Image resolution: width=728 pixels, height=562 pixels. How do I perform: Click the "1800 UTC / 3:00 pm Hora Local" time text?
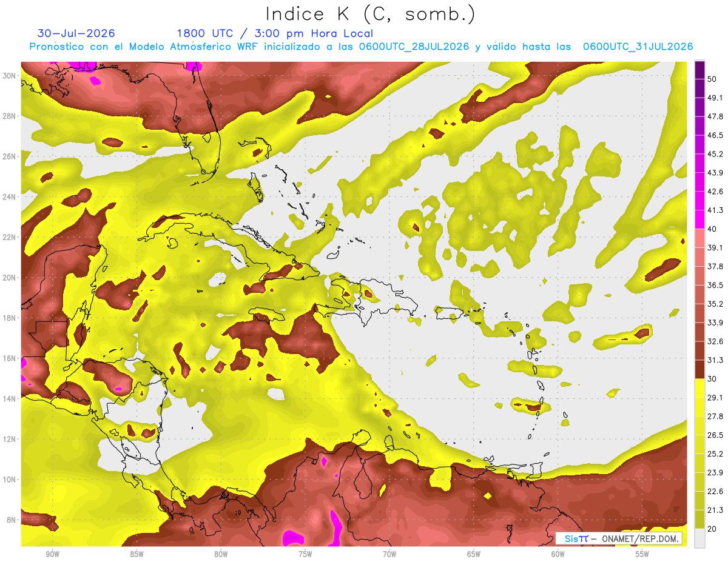coord(275,33)
